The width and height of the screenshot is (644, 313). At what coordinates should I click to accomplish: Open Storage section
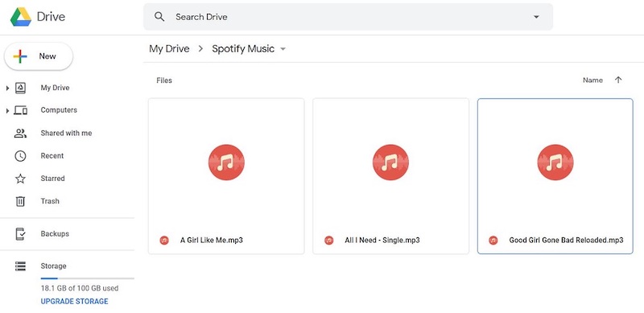(x=53, y=266)
